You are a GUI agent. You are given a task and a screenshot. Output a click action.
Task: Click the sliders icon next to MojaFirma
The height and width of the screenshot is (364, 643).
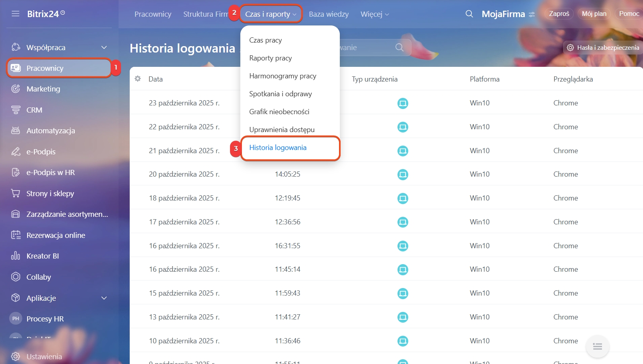coord(532,14)
